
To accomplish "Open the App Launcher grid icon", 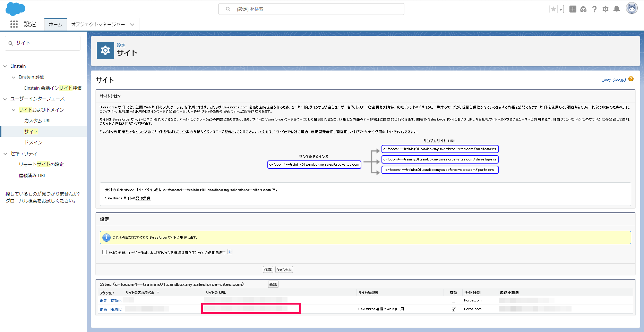I will pyautogui.click(x=14, y=24).
